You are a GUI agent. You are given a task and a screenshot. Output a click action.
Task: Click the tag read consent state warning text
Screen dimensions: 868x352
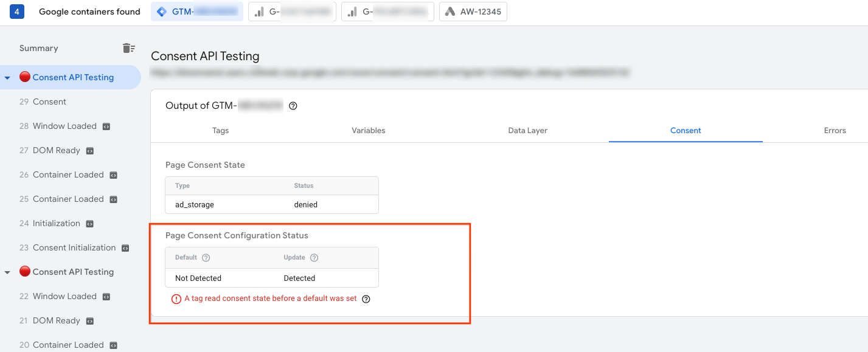point(271,299)
